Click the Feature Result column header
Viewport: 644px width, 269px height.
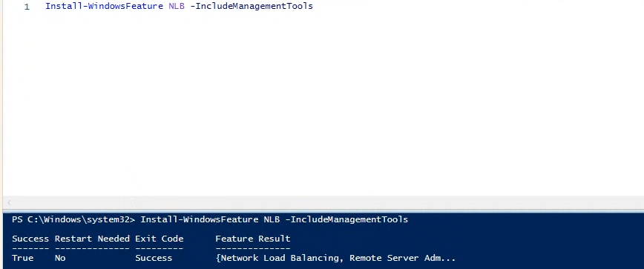(253, 239)
